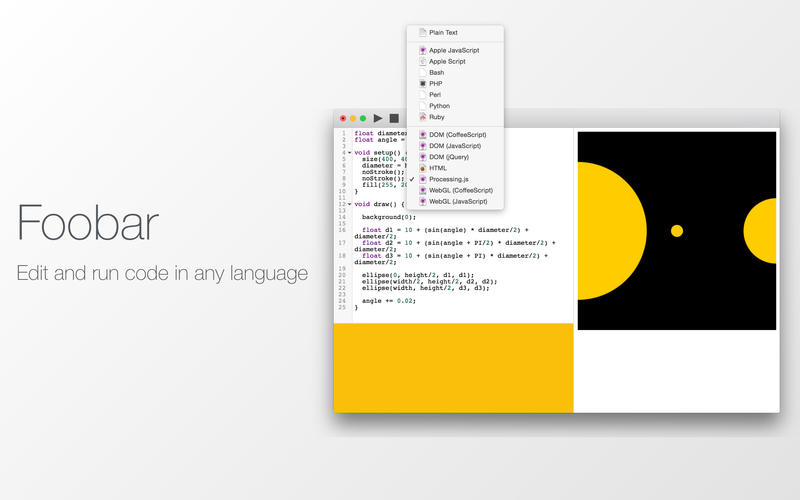Click the DOM (CoffeeScript) file icon
The height and width of the screenshot is (500, 800).
point(422,135)
